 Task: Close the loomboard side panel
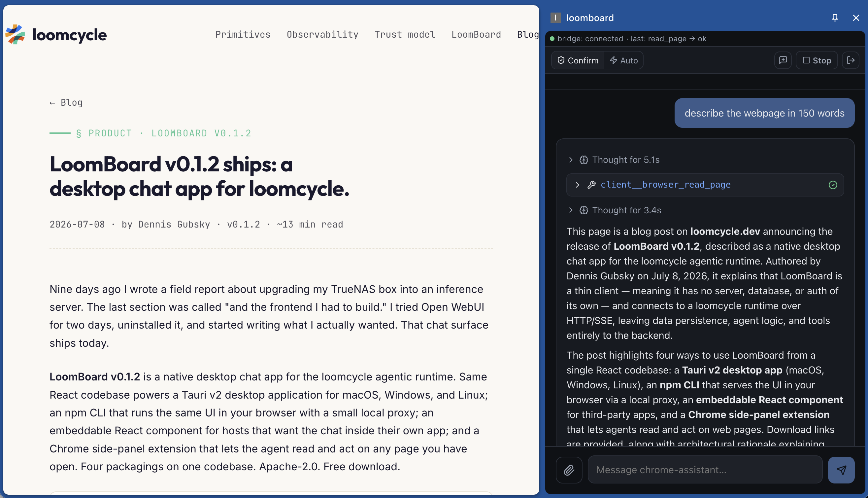pyautogui.click(x=856, y=18)
